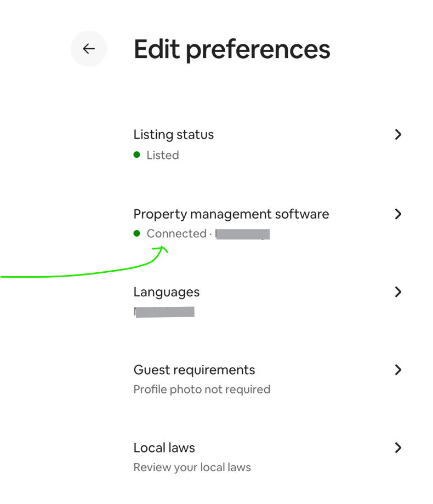The image size is (433, 504).
Task: Click the green dot beside Listed
Action: pyautogui.click(x=137, y=155)
